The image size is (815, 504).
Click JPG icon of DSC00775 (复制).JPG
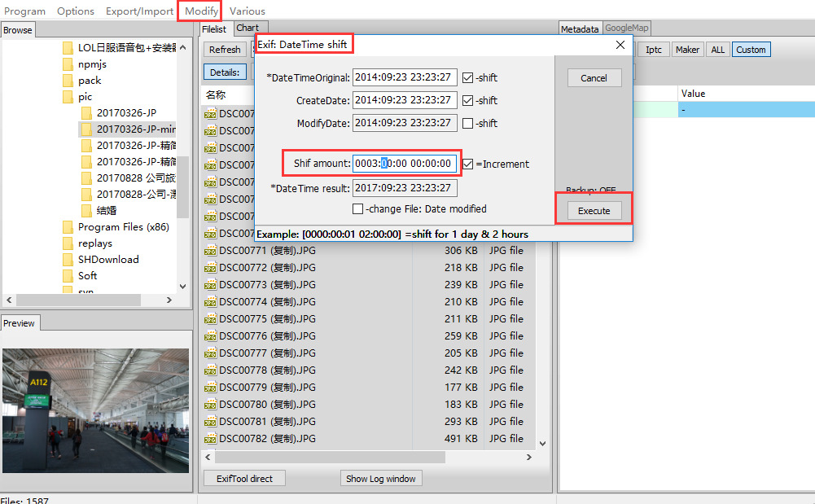click(x=210, y=319)
